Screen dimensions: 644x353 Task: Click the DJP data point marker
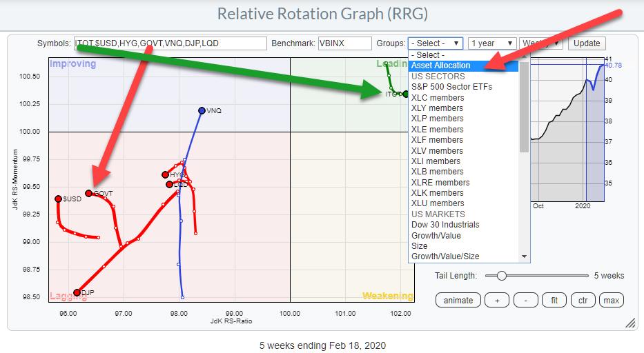(x=77, y=292)
